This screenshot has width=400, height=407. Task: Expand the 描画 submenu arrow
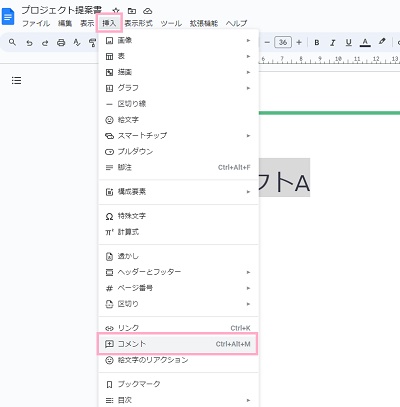pyautogui.click(x=248, y=72)
